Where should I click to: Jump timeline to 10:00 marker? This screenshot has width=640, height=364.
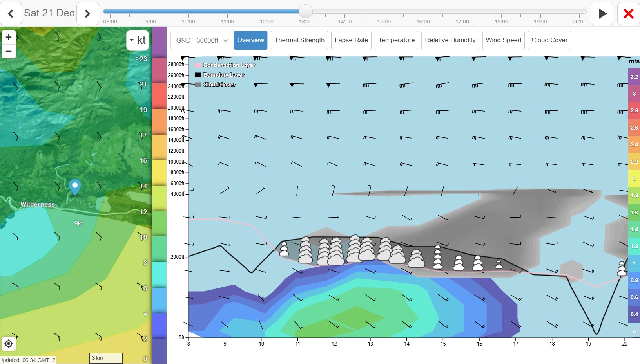click(188, 22)
